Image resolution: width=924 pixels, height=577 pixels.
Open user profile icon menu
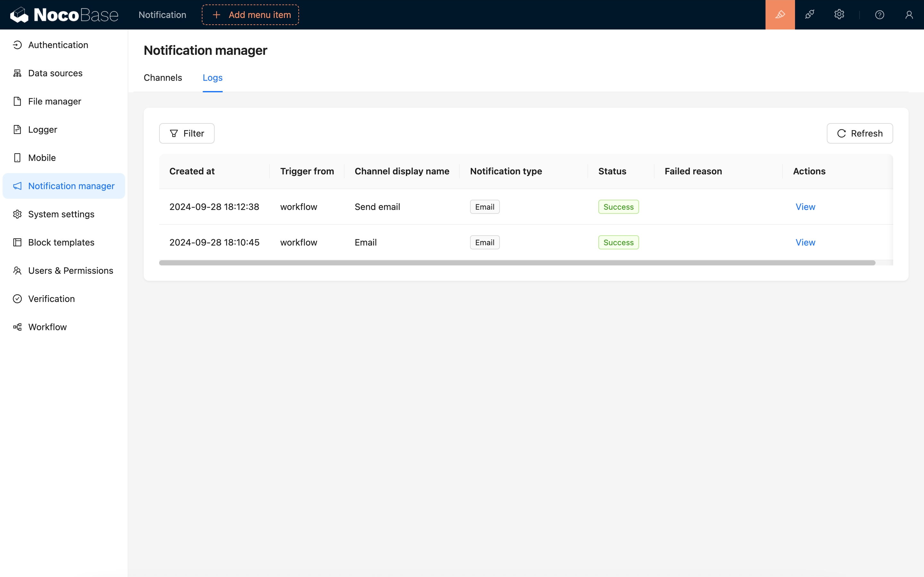[x=909, y=15]
